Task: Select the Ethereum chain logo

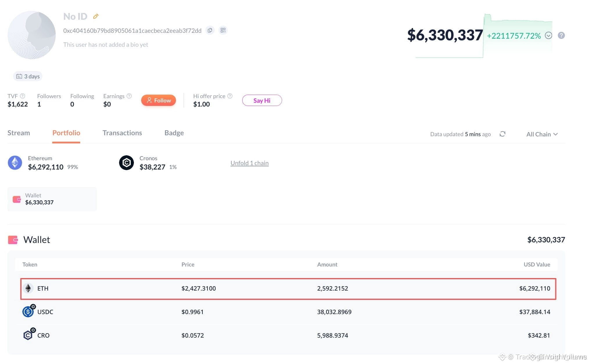Action: (x=15, y=163)
